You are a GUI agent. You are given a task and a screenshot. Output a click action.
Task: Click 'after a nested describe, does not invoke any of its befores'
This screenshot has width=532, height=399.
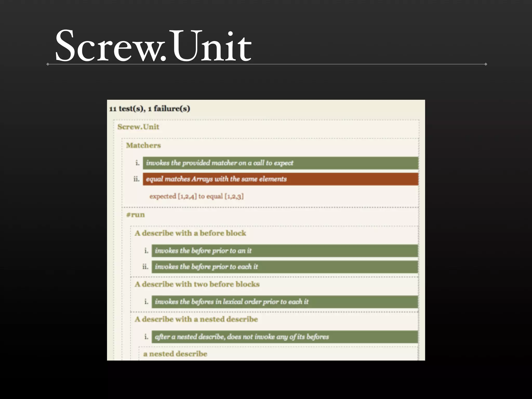pyautogui.click(x=285, y=337)
